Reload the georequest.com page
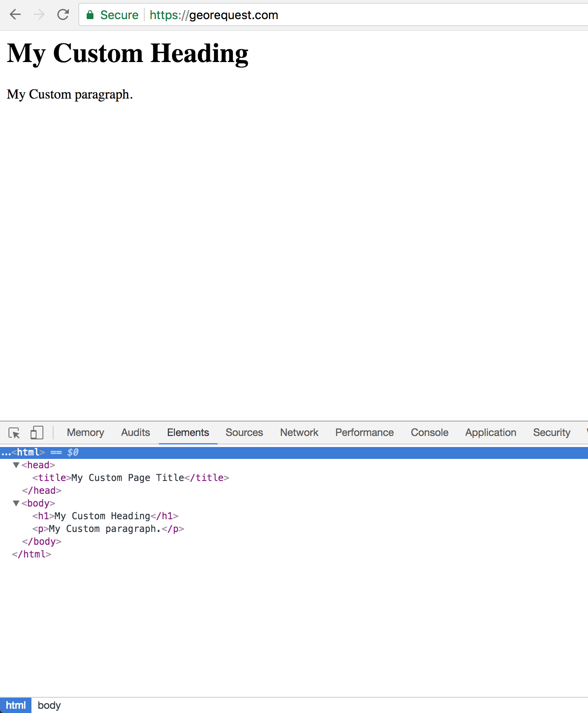Image resolution: width=588 pixels, height=713 pixels. click(x=63, y=15)
